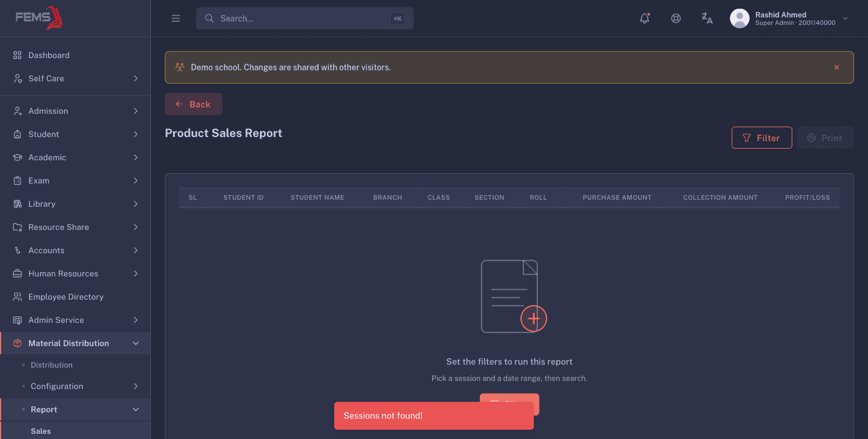Click the Student icon in sidebar
Viewport: 868px width, 439px height.
click(17, 134)
